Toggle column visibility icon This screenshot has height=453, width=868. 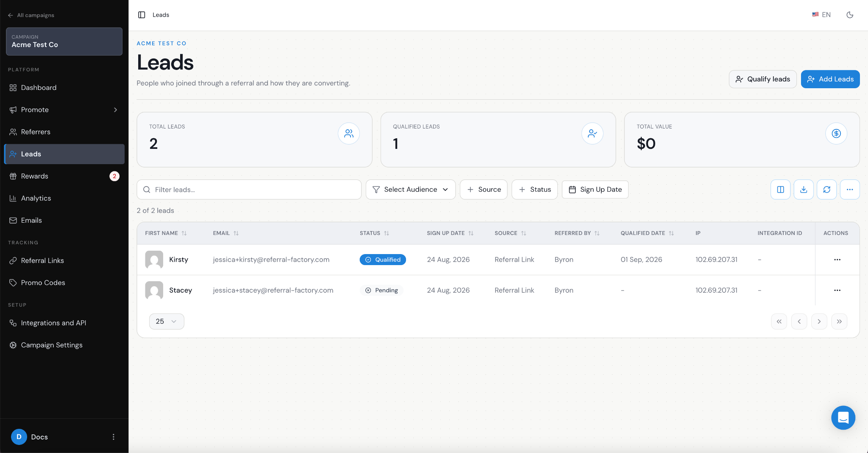tap(780, 190)
